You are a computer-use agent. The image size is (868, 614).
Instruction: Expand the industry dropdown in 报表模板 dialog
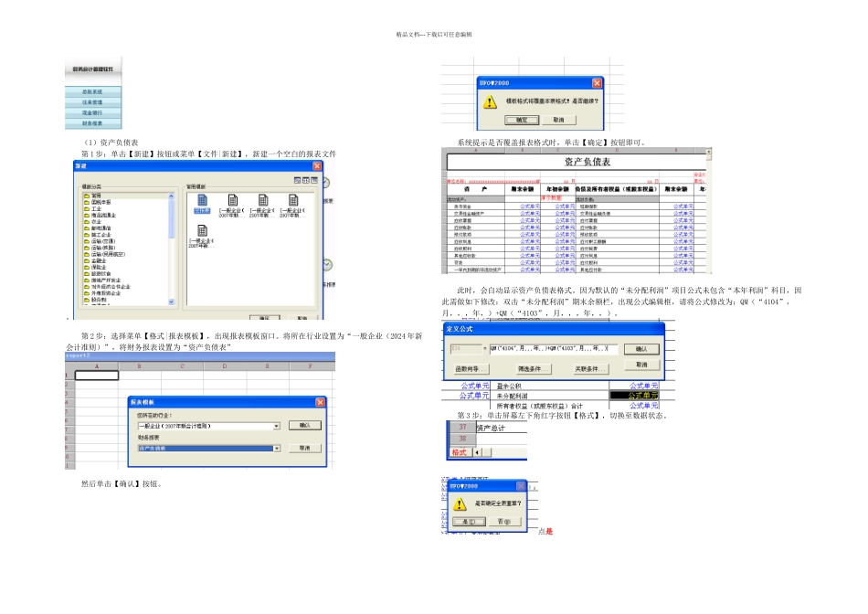276,427
